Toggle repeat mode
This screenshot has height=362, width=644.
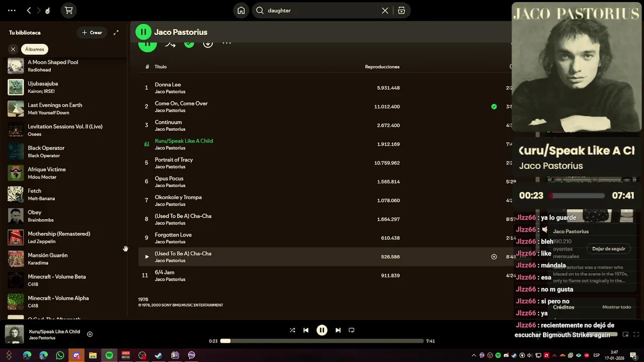(x=352, y=330)
